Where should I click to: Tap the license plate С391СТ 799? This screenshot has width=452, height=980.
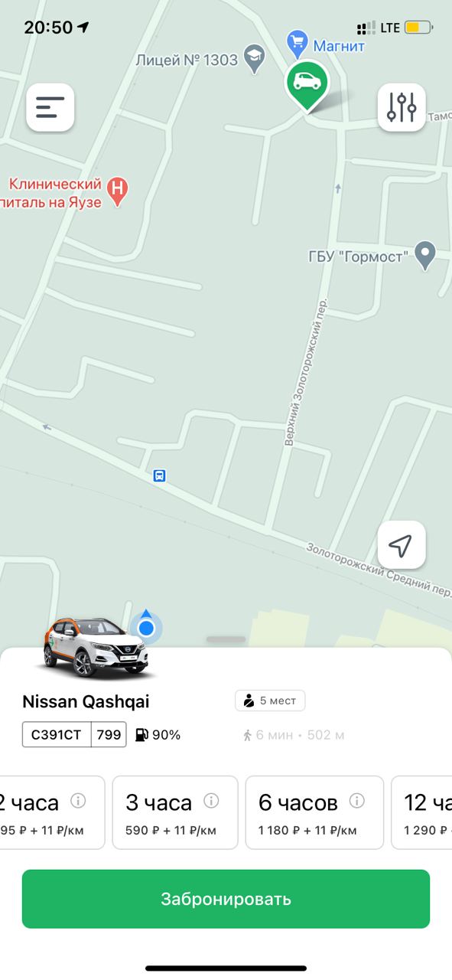point(74,735)
